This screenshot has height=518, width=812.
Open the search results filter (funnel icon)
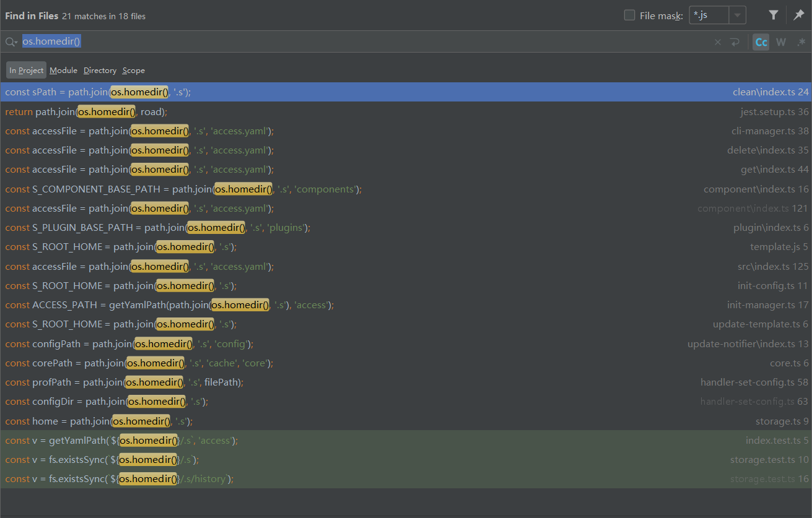point(773,15)
